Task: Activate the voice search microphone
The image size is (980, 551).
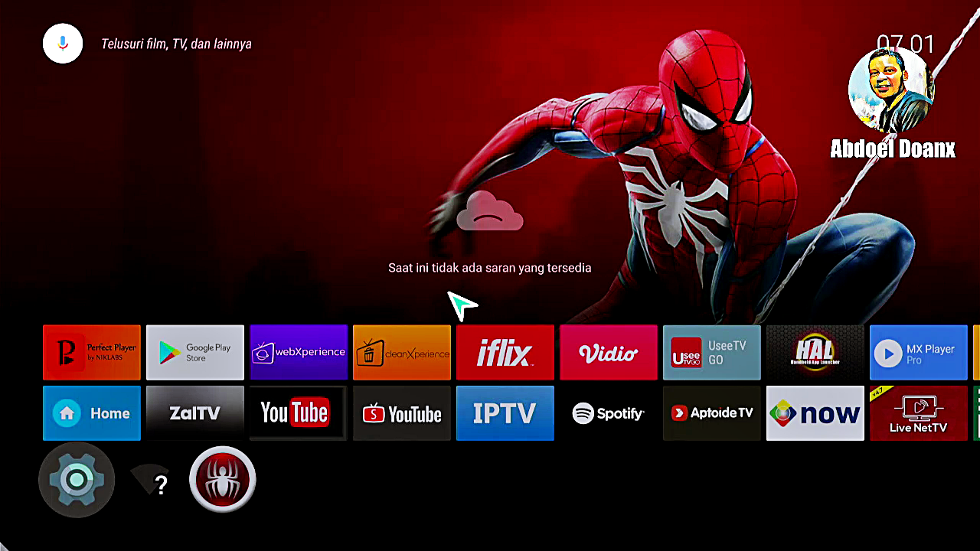Action: pos(62,44)
